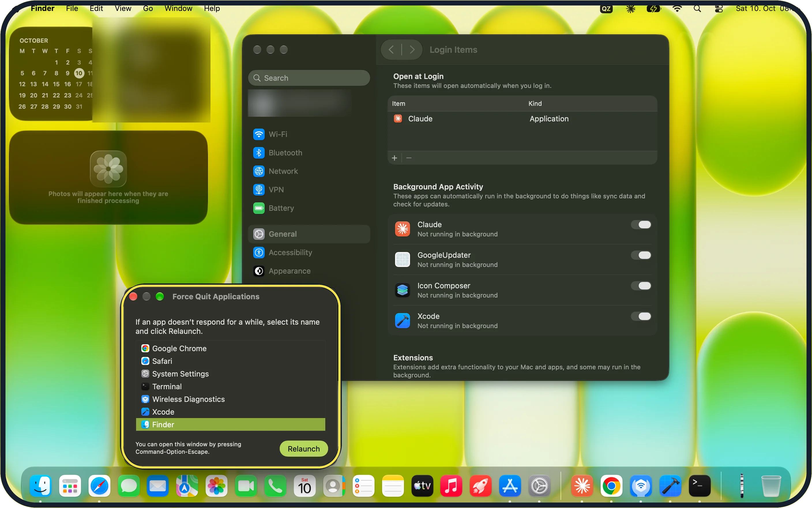
Task: Launch Apple TV from the Dock
Action: click(422, 486)
